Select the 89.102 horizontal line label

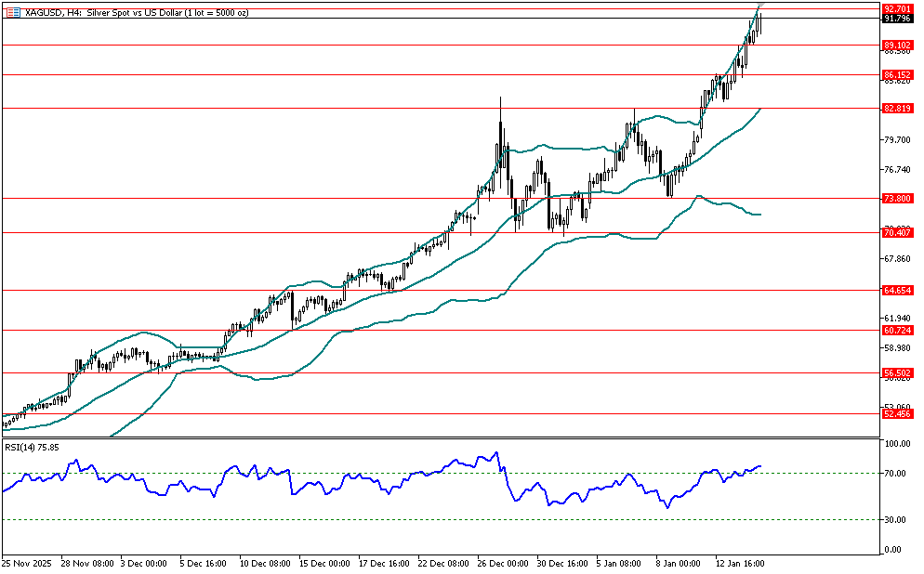tap(896, 45)
